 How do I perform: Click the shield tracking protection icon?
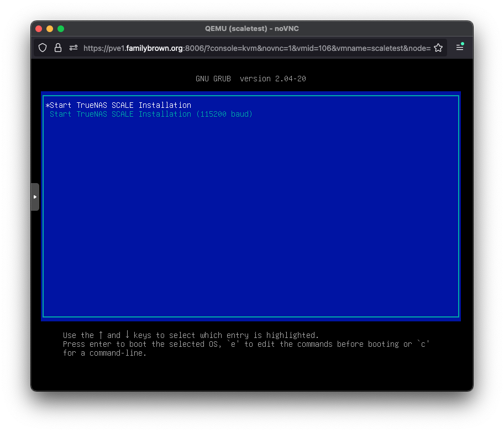[x=43, y=48]
